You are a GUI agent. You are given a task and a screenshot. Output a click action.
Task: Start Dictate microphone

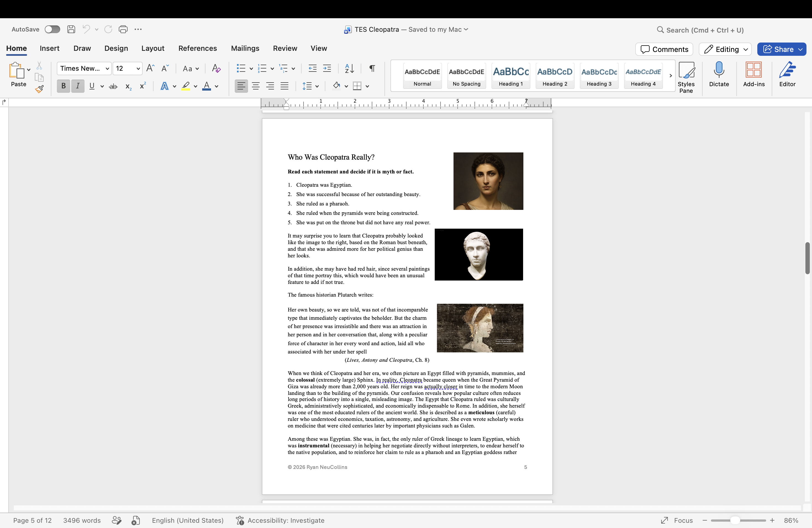[x=719, y=74]
